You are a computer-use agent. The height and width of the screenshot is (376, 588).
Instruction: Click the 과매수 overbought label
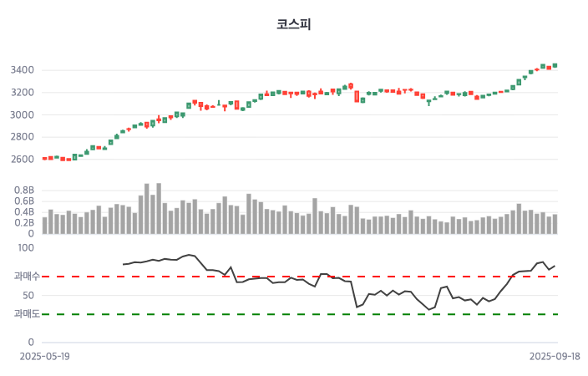coord(27,276)
